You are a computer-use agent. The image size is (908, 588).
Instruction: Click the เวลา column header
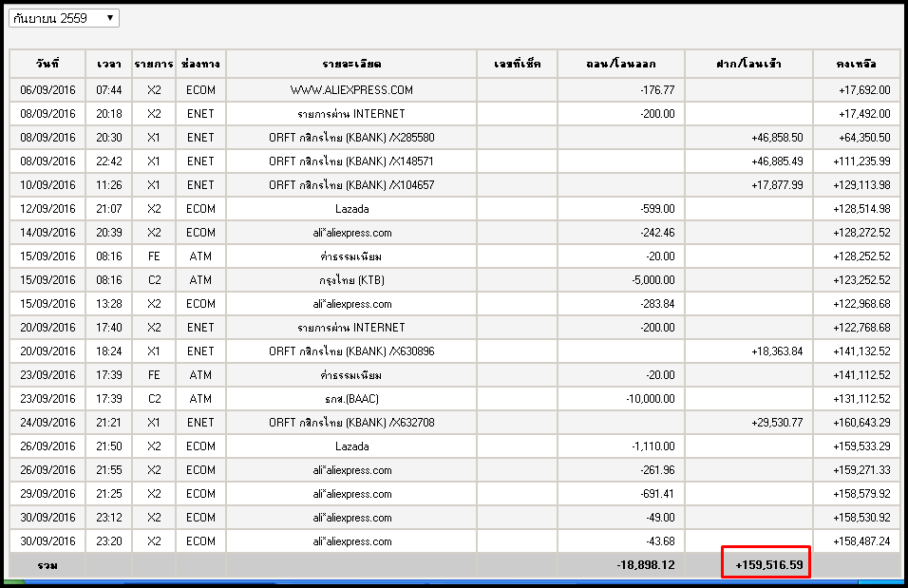point(109,64)
